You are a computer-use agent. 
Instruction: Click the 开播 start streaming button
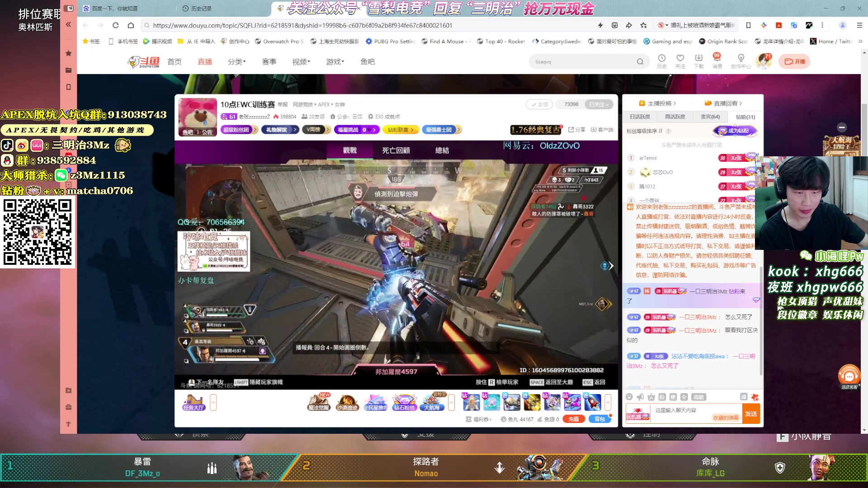tap(794, 61)
